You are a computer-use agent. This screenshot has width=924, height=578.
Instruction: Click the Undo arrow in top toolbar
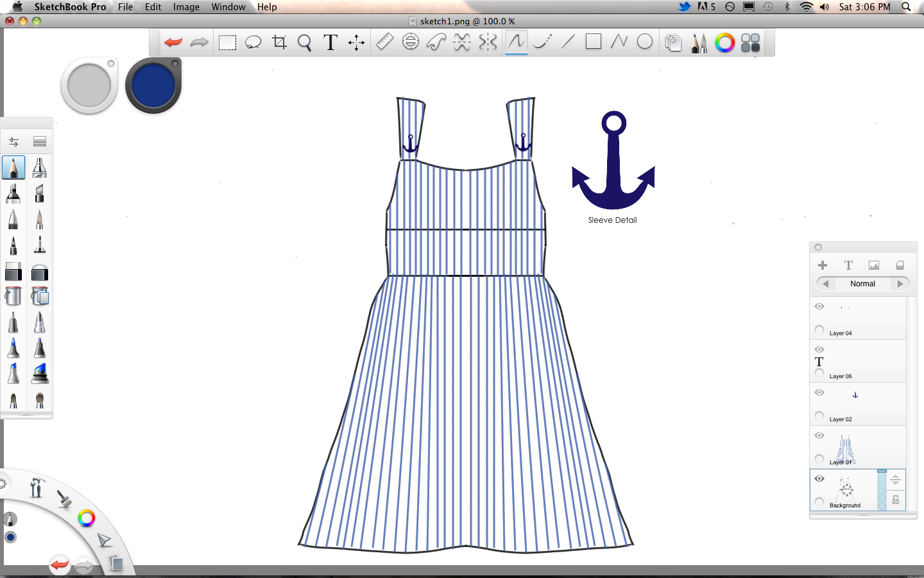[173, 42]
